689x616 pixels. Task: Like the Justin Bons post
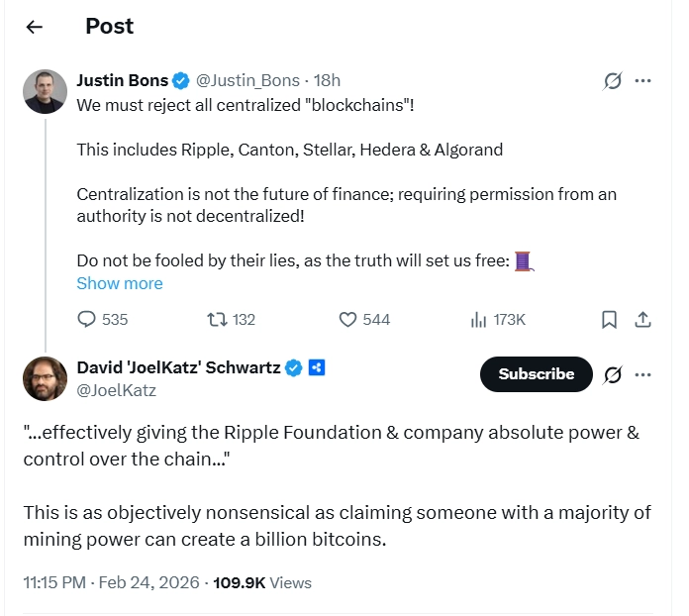pyautogui.click(x=348, y=319)
